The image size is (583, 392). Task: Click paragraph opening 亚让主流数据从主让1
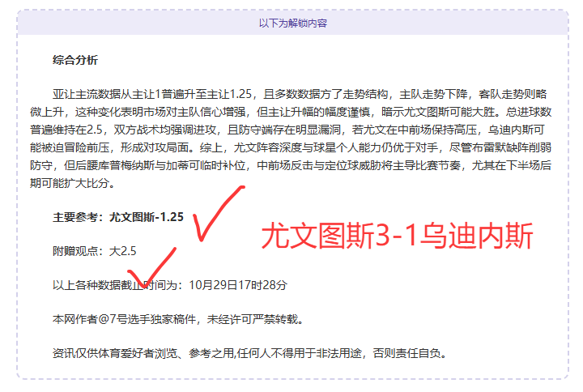[113, 94]
